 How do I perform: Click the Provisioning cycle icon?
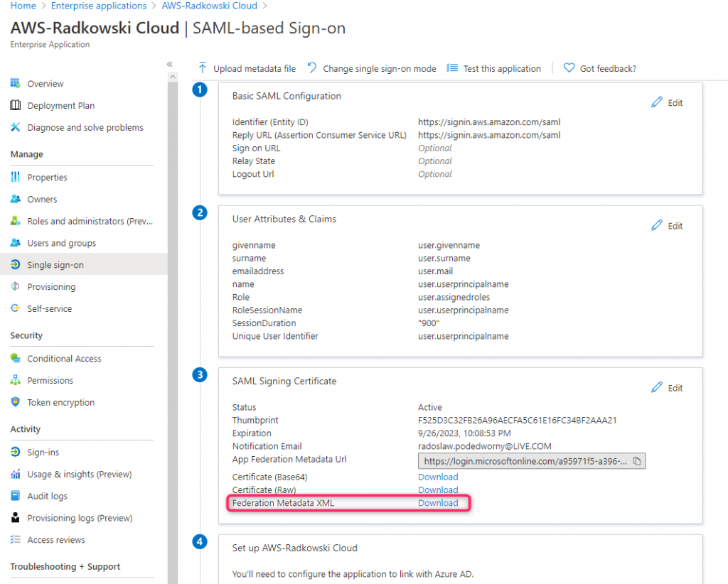point(16,286)
